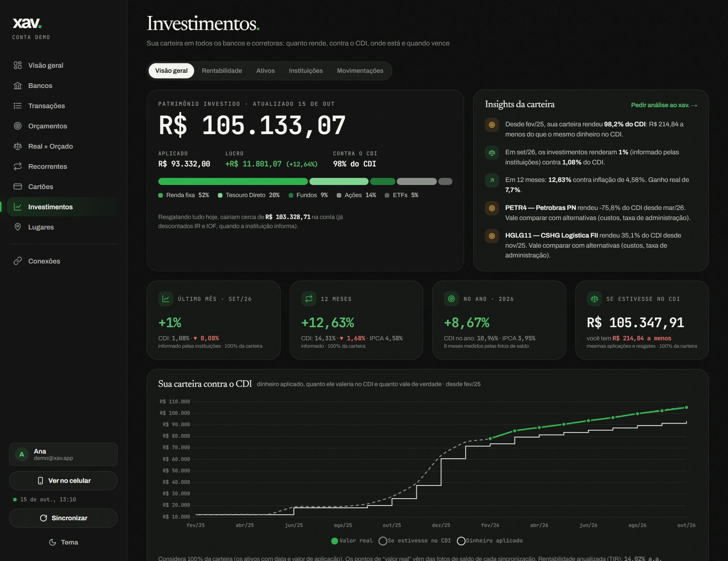Click the Sua carteira contra o CDI heading

[205, 384]
